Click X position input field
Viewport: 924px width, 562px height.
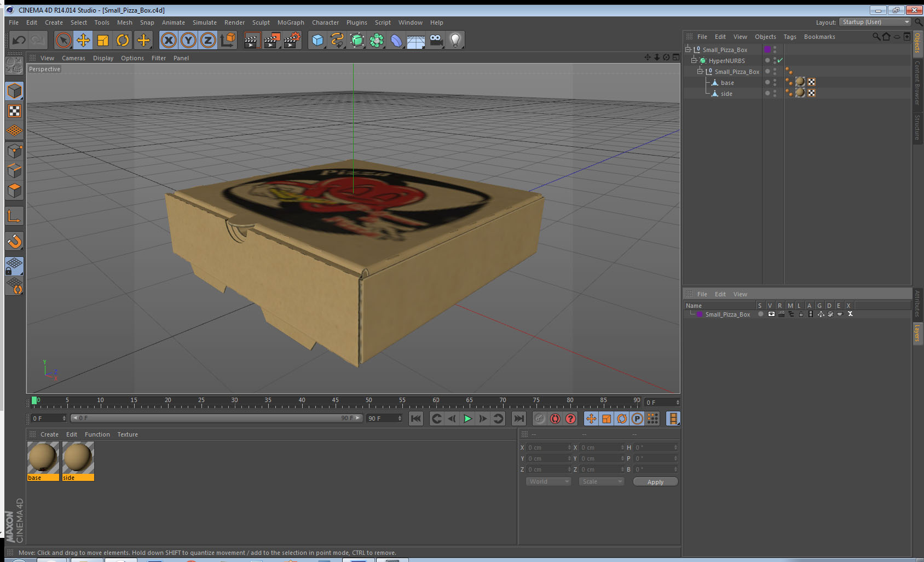tap(548, 448)
